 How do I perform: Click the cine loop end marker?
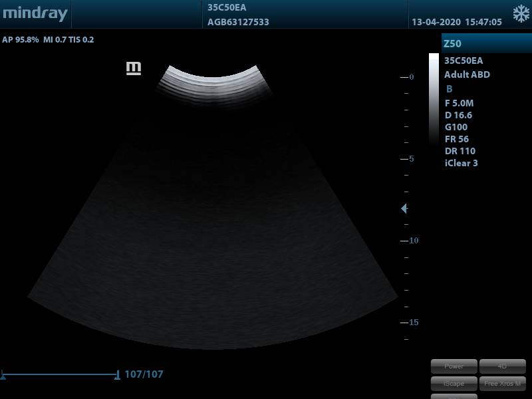click(x=118, y=375)
